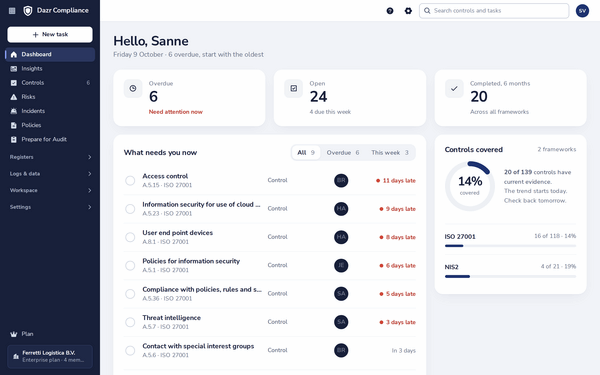This screenshot has height=375, width=600.
Task: Click BR assignee avatar for Access control
Action: (341, 180)
